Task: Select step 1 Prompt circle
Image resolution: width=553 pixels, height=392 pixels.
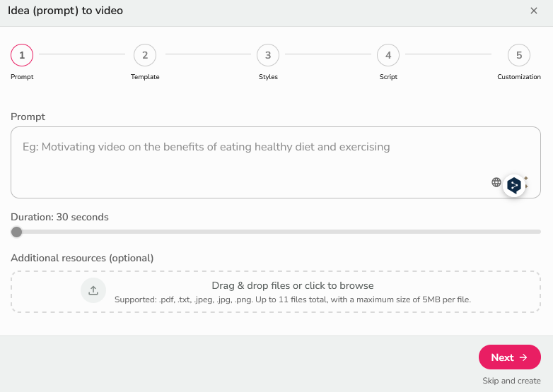Action: 22,55
